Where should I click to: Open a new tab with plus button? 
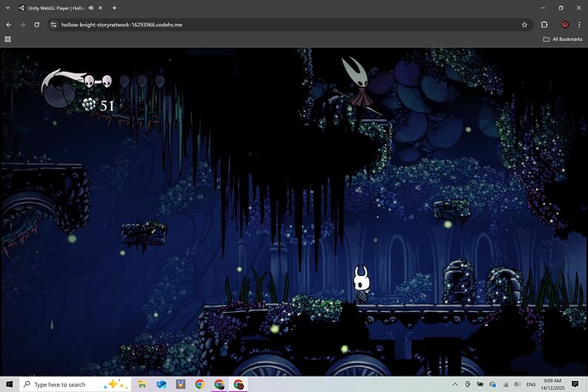[114, 8]
